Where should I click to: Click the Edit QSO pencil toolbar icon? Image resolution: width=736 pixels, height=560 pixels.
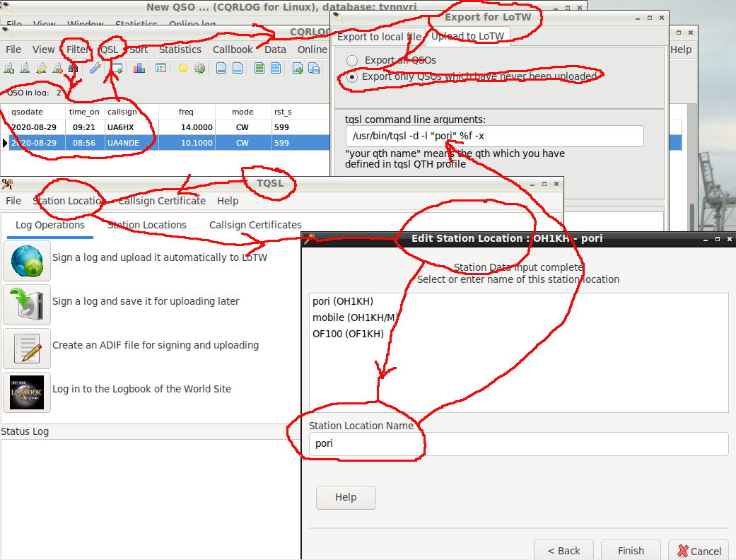tap(41, 69)
